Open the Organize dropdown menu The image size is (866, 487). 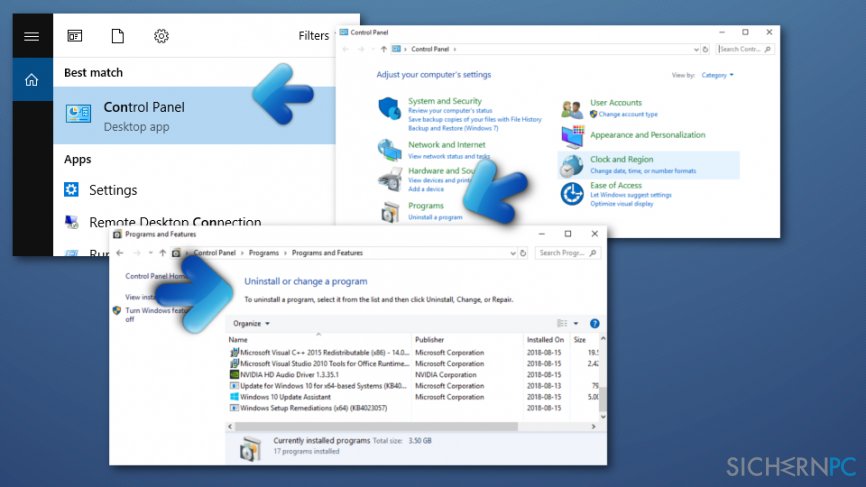tap(251, 324)
